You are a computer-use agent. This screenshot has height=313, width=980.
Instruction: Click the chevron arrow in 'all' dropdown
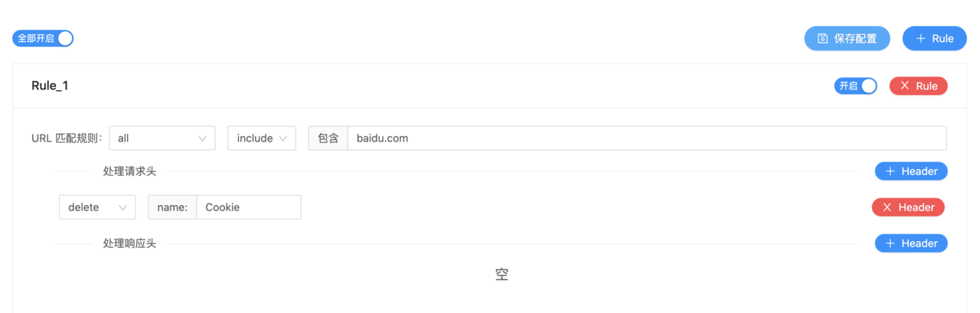tap(202, 139)
